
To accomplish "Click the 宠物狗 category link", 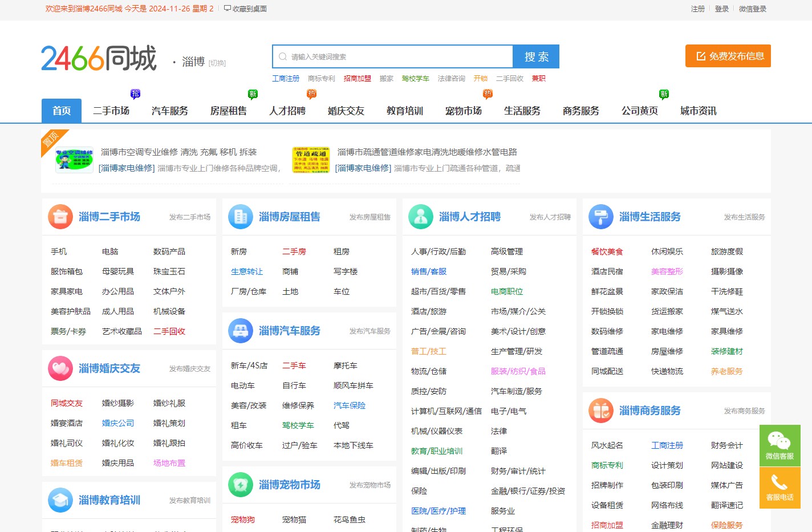I will [243, 519].
